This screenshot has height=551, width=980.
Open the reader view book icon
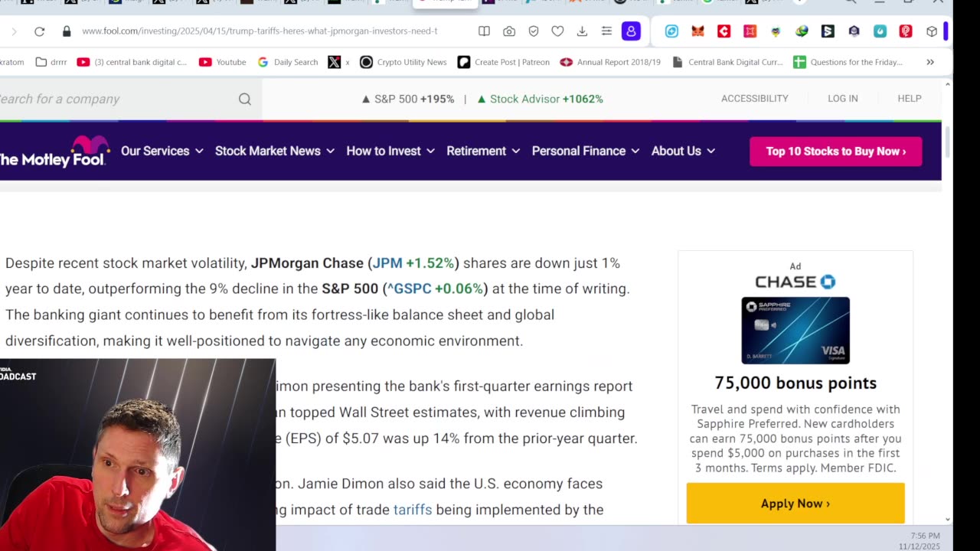pos(484,31)
